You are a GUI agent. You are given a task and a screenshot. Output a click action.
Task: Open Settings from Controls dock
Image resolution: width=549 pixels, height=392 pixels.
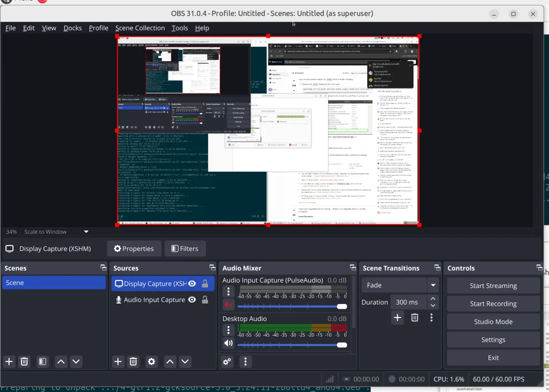point(493,340)
